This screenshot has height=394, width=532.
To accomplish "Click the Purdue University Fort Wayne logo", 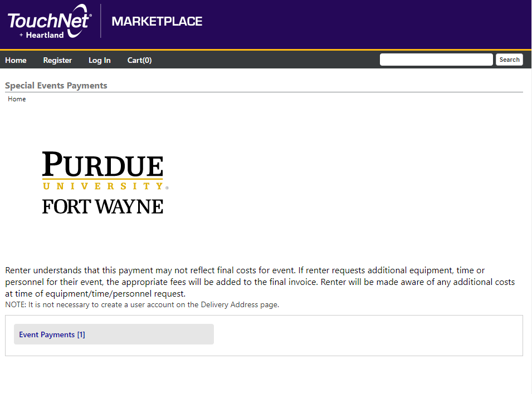I will (105, 183).
